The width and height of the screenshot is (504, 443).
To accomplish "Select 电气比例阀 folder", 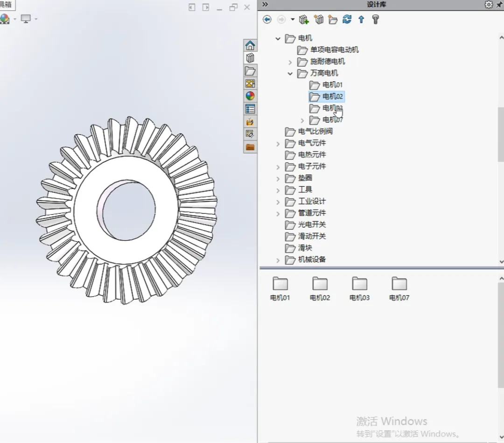I will point(309,132).
